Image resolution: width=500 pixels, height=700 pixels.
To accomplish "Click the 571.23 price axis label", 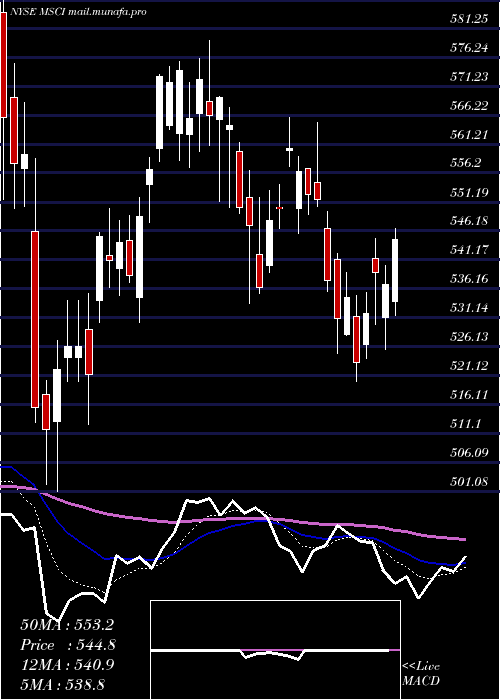I will 469,77.
